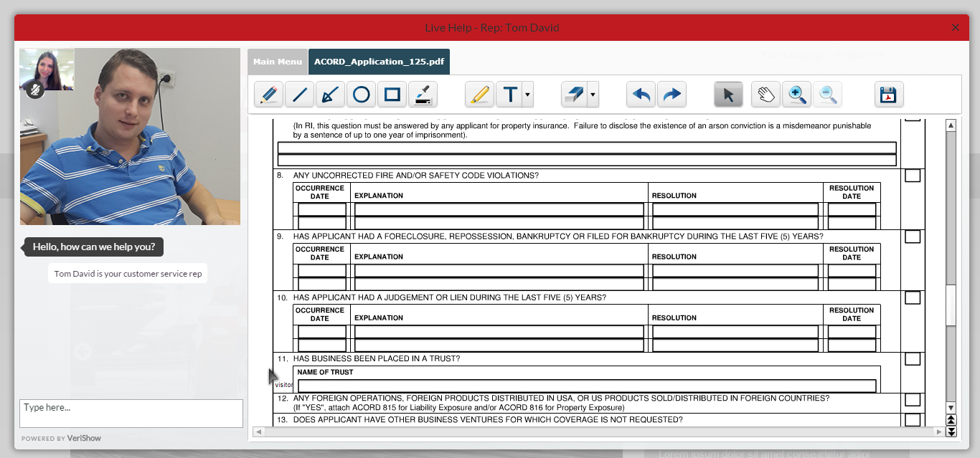Expand the Text tool options dropdown arrow
The height and width of the screenshot is (458, 980).
pos(528,94)
